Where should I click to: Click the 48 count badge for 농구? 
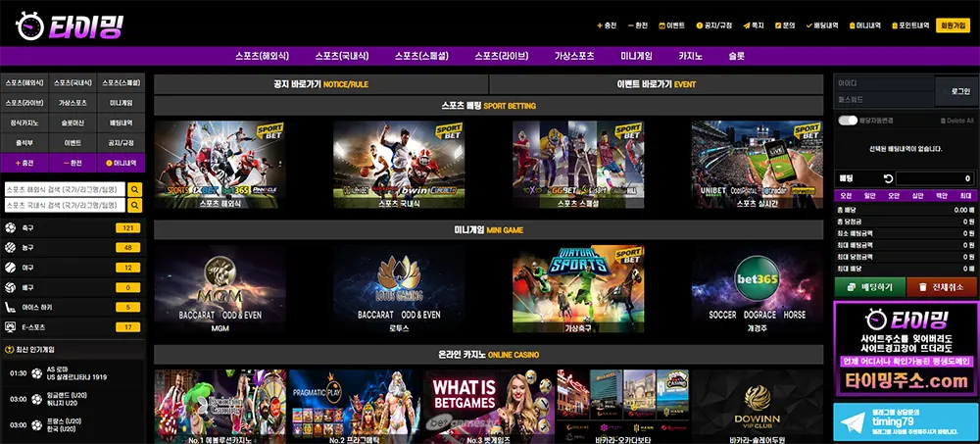pyautogui.click(x=128, y=248)
